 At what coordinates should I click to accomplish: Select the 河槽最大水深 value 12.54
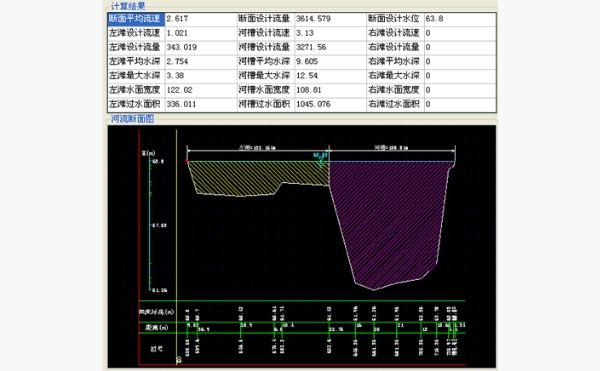[307, 76]
